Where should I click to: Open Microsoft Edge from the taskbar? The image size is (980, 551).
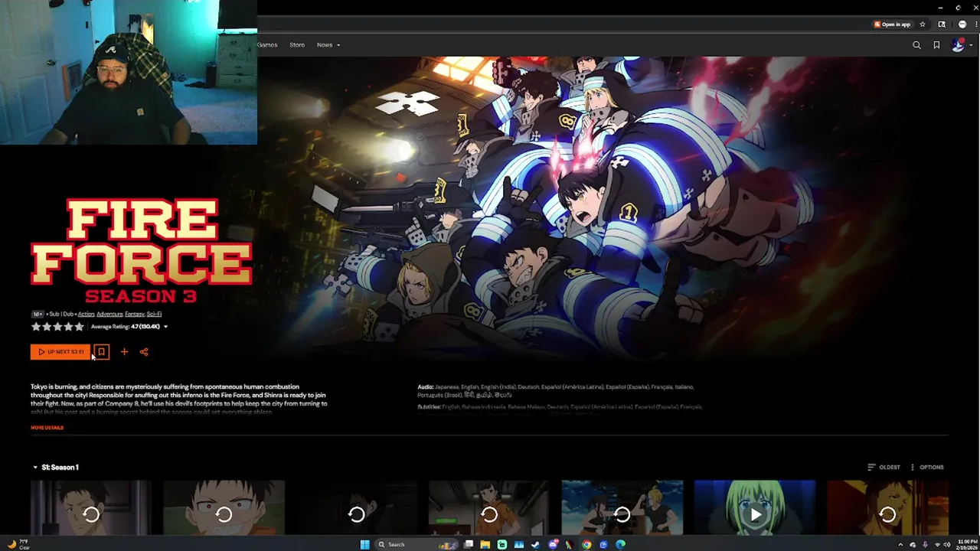620,544
